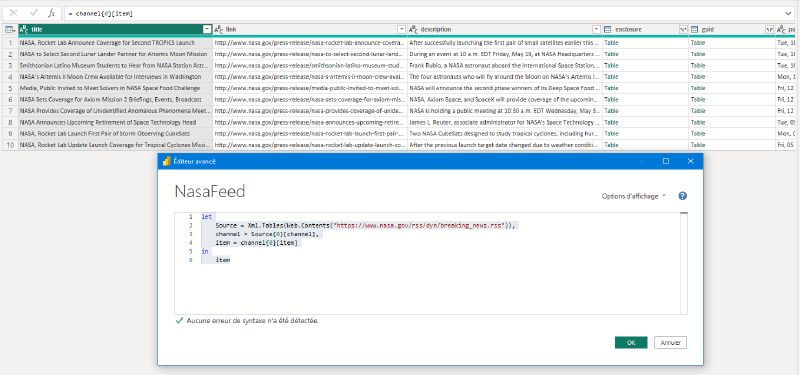Expand the enclosure column using its expand icon
800x375 pixels.
pos(683,30)
